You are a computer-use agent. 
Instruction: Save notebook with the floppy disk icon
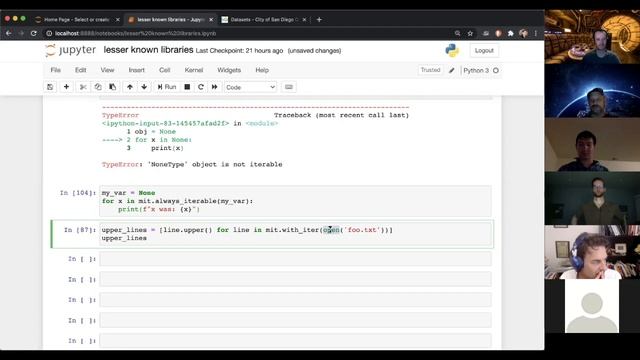click(50, 87)
